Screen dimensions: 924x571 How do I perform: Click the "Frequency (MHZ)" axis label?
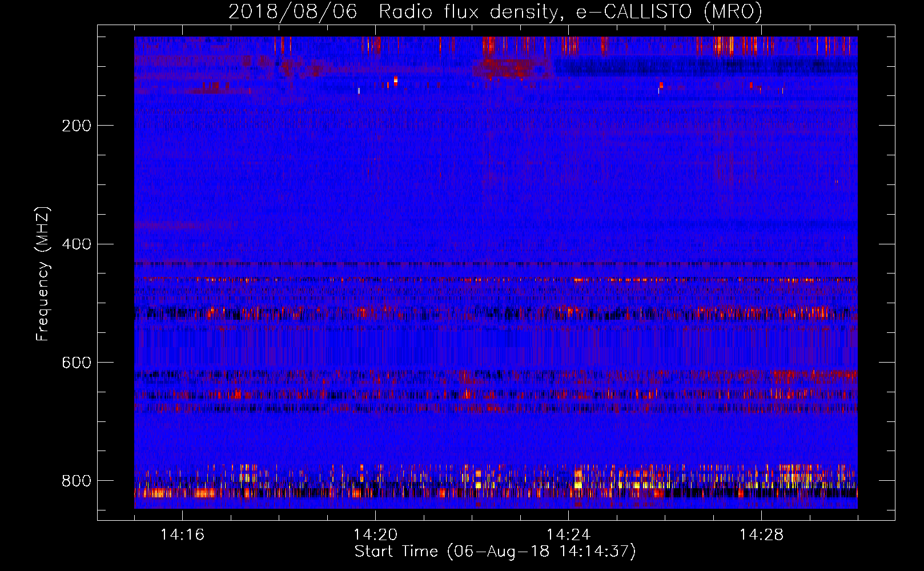tap(43, 274)
